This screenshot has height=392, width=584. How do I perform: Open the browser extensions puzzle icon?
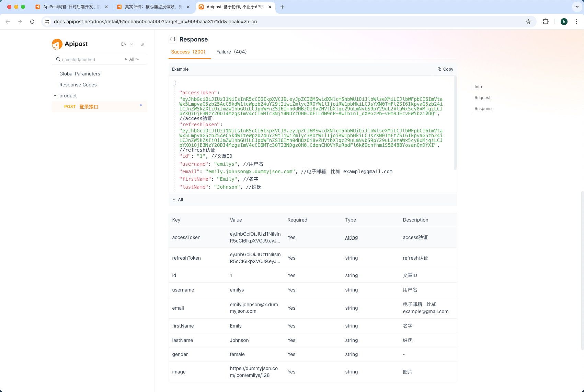546,22
